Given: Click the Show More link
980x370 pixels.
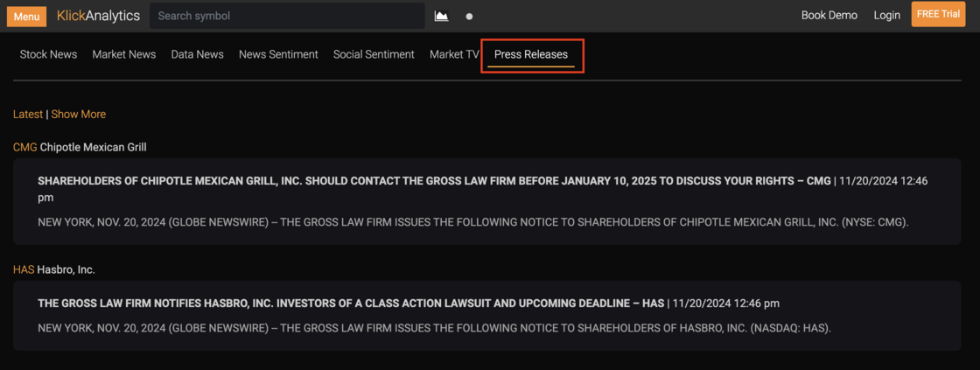Looking at the screenshot, I should pyautogui.click(x=78, y=115).
